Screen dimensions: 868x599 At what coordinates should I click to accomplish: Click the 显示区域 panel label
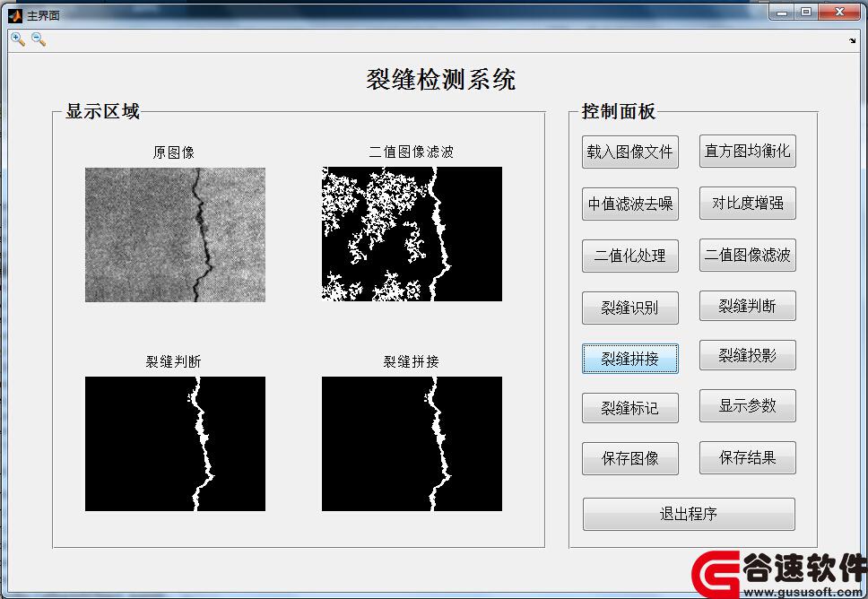coord(102,111)
